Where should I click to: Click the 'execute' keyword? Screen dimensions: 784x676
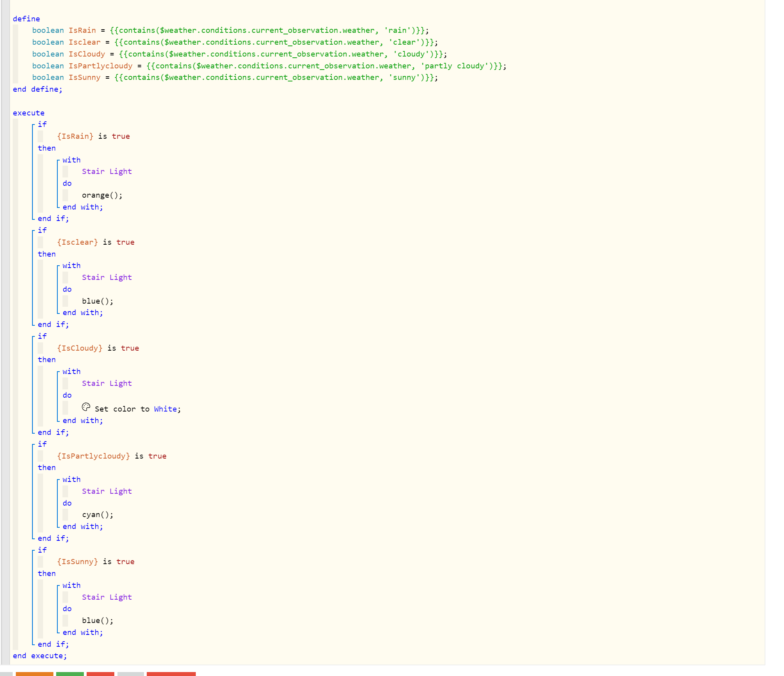click(x=28, y=113)
